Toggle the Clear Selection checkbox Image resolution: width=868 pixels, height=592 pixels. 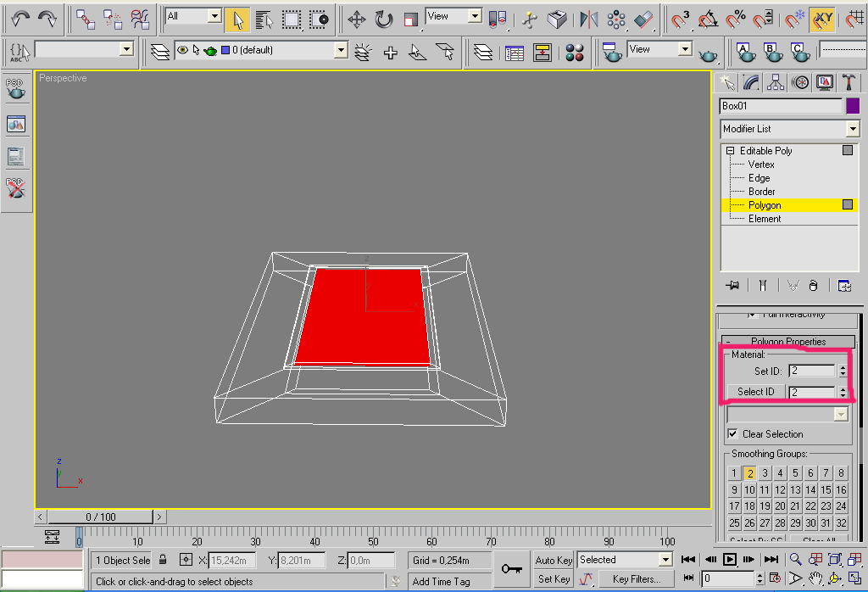[732, 433]
